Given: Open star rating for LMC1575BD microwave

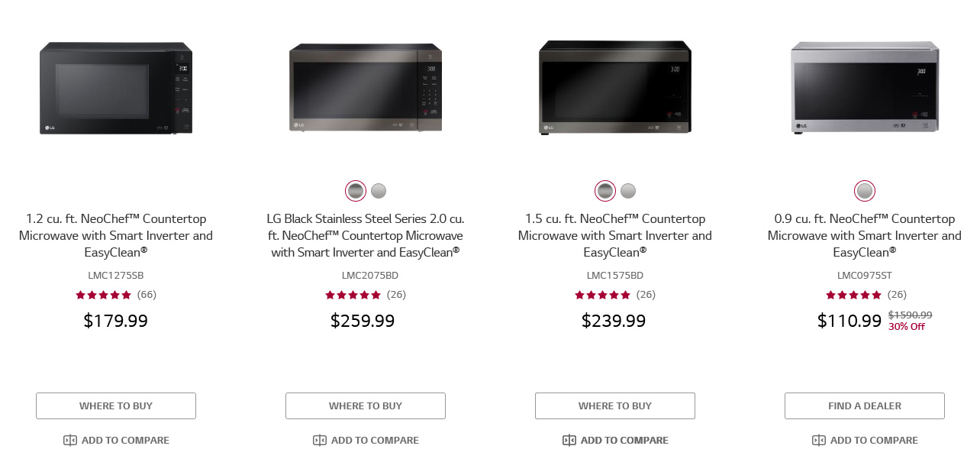Looking at the screenshot, I should coord(603,295).
